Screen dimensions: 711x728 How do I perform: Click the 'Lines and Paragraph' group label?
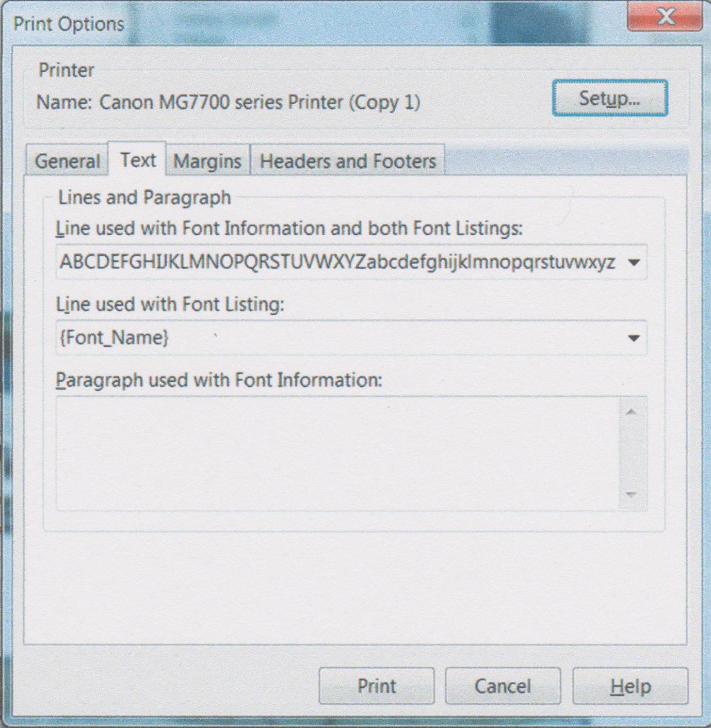[144, 198]
